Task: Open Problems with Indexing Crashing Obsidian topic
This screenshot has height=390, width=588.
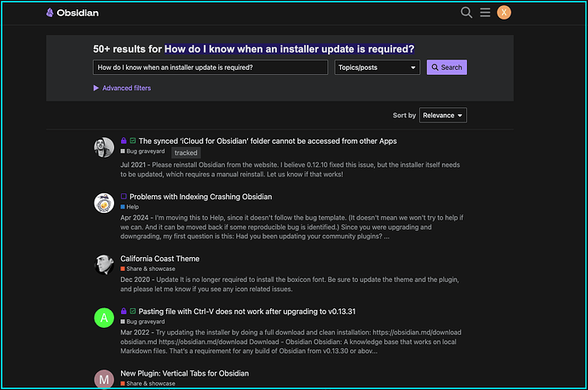Action: tap(200, 197)
